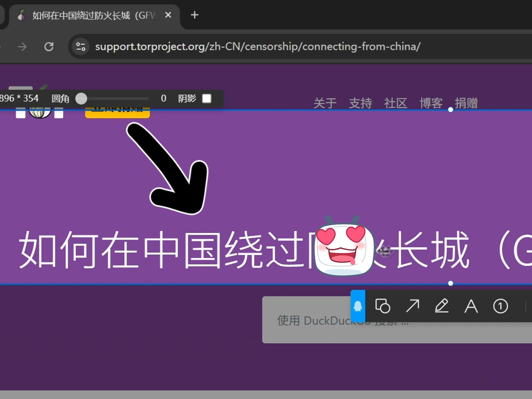Image resolution: width=532 pixels, height=399 pixels.
Task: Open the 博客 menu item
Action: click(x=431, y=103)
